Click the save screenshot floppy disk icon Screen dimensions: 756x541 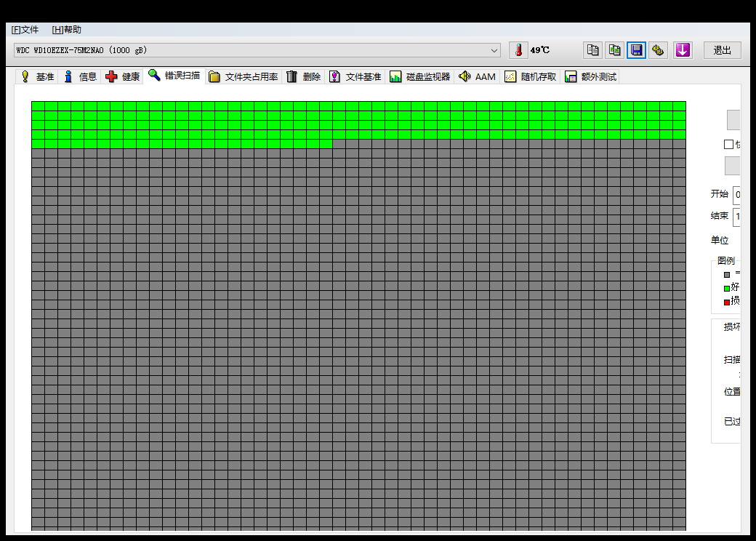(637, 50)
